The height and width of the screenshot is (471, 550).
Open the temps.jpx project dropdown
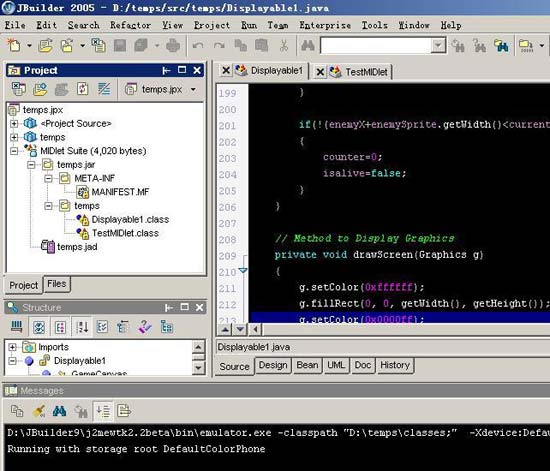(x=193, y=89)
